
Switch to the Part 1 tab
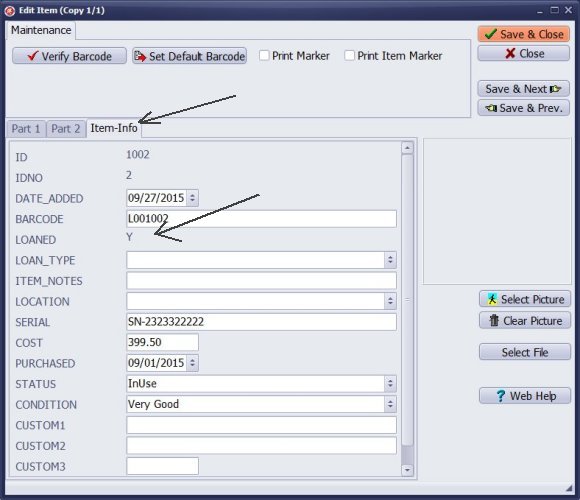[x=26, y=129]
